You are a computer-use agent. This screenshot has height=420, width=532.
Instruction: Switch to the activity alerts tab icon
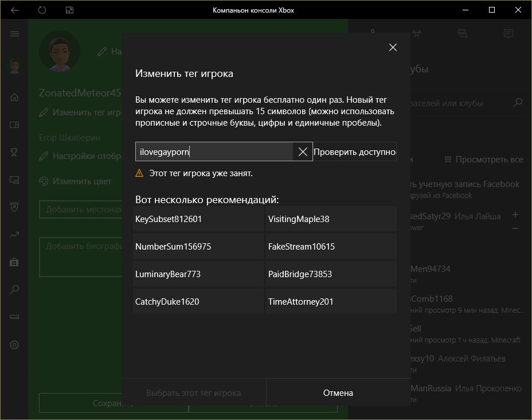click(x=508, y=33)
